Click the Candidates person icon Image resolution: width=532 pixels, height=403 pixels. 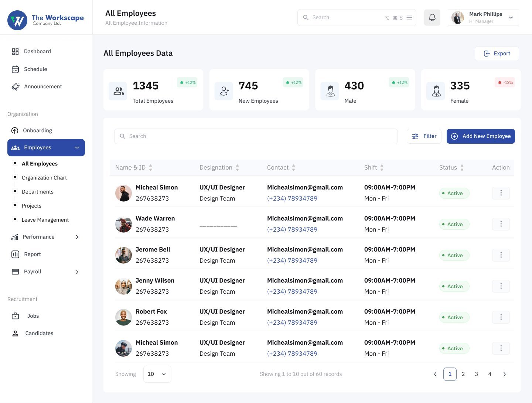[15, 333]
